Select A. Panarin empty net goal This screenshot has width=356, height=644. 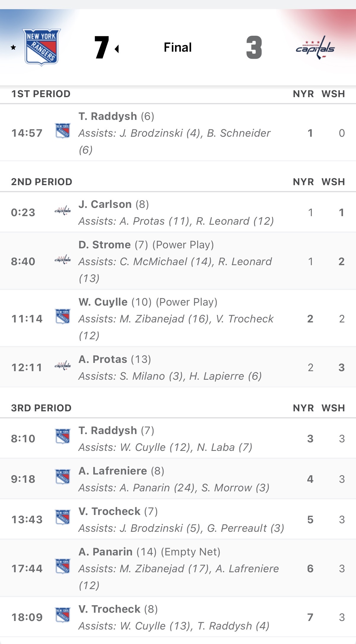[x=105, y=552]
